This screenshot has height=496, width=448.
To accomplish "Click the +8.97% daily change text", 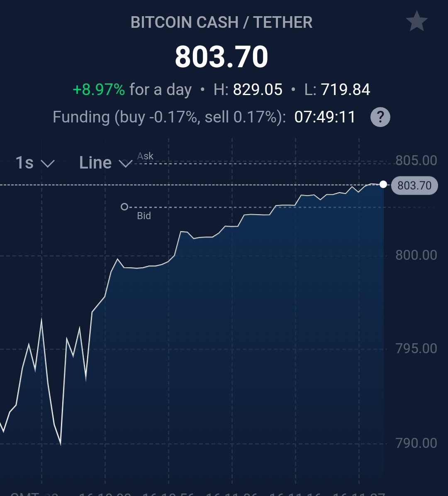I will (99, 90).
